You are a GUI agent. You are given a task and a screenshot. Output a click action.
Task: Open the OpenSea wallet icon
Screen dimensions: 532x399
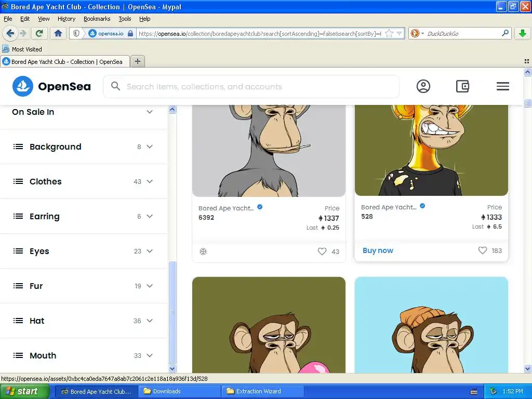462,86
